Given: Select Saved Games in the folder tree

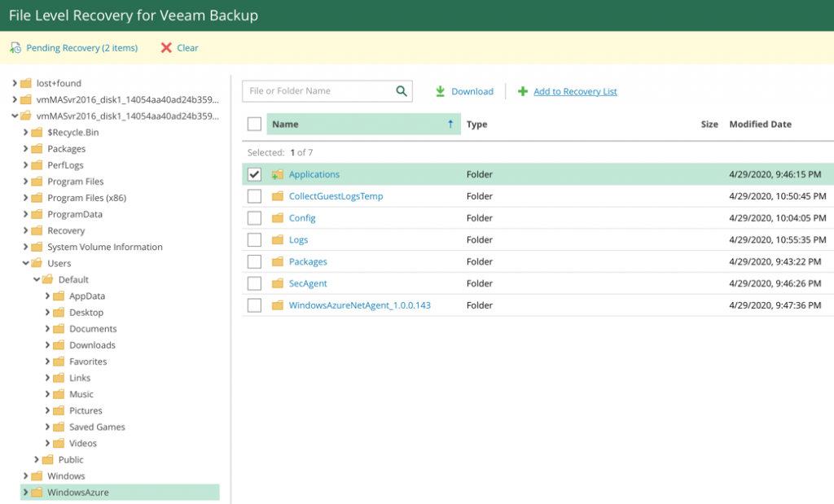Looking at the screenshot, I should click(98, 427).
